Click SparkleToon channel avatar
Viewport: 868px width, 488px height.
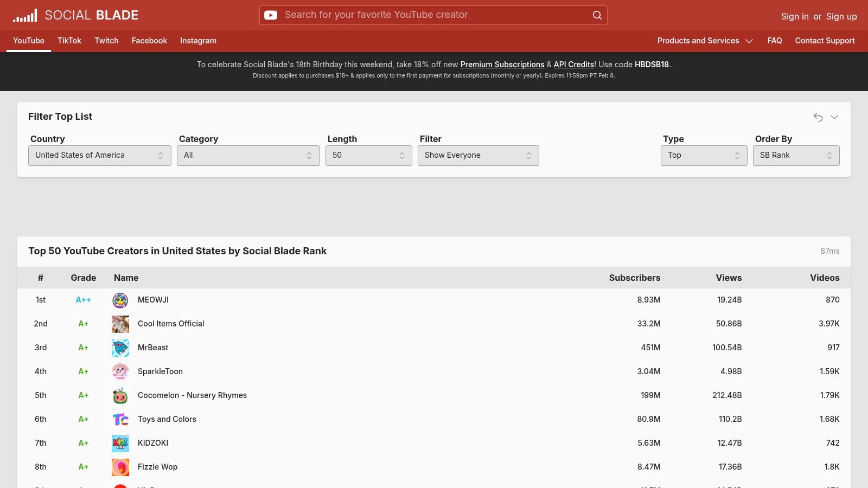(120, 372)
